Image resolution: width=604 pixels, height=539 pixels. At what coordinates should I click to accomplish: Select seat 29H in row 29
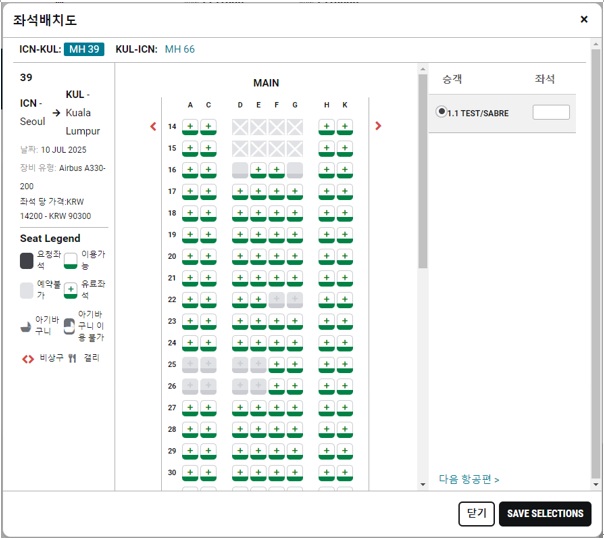click(x=326, y=451)
